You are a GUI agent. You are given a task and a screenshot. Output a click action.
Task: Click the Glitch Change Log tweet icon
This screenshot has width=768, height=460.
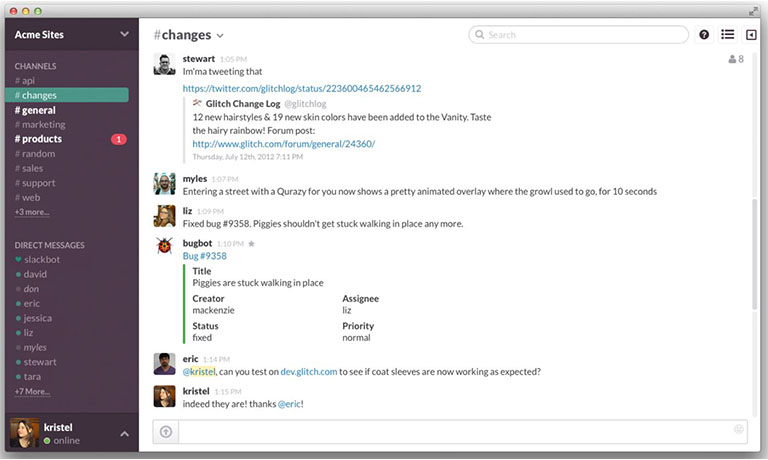pyautogui.click(x=197, y=103)
